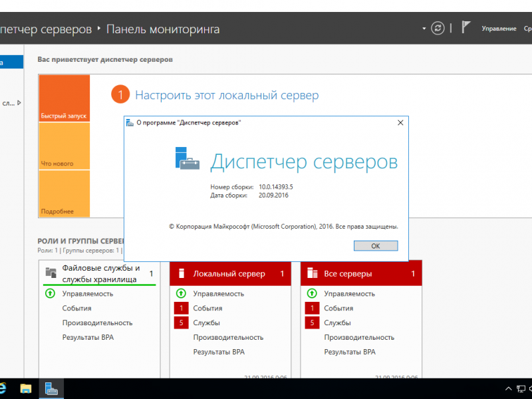
Task: Click Настроить этот локальный сервер link
Action: pyautogui.click(x=227, y=95)
